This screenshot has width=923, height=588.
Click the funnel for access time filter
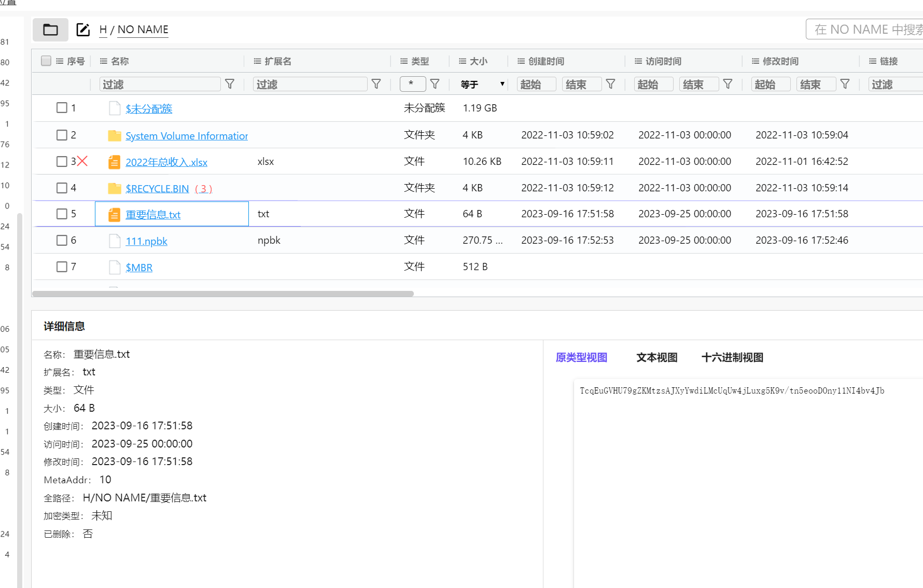click(728, 84)
